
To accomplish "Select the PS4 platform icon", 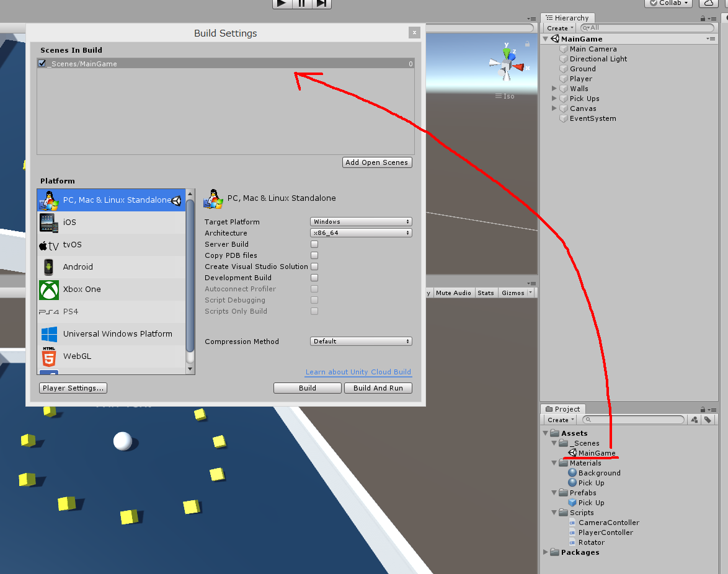I will [49, 312].
